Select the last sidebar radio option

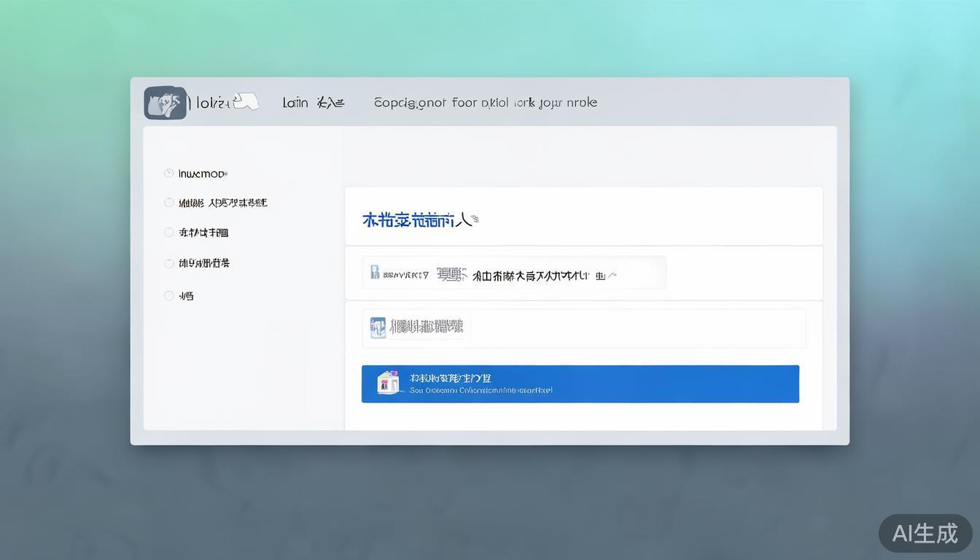coord(168,295)
